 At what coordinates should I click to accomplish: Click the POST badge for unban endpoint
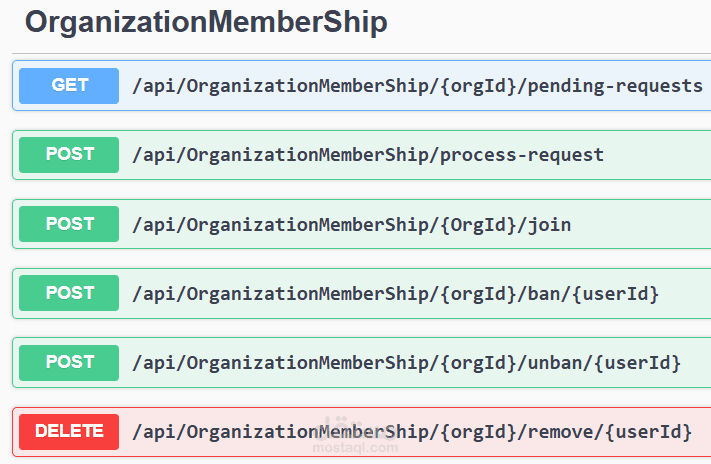pos(69,362)
